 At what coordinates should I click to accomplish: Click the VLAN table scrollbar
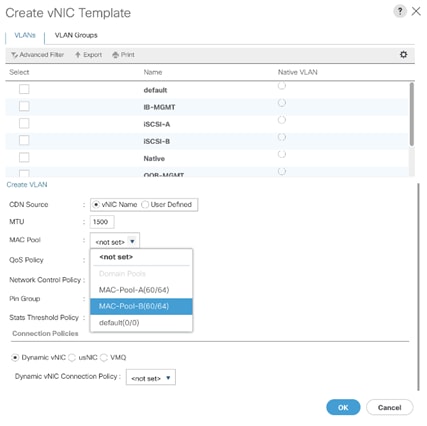click(412, 114)
